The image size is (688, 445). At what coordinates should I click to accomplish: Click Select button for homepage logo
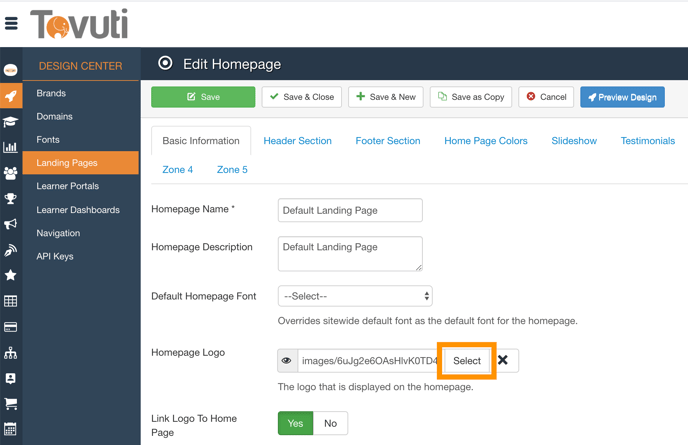[467, 360]
